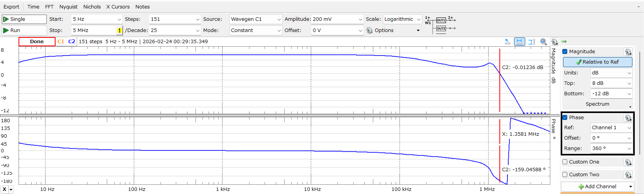Screen dimensions: 644x194
Task: Expand the Source Wavegen C1 dropdown
Action: point(256,19)
